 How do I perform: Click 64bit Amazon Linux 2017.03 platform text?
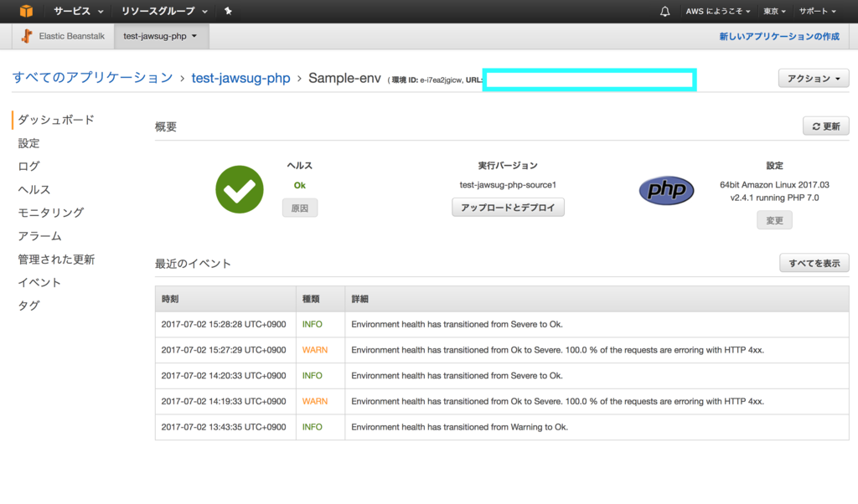pyautogui.click(x=774, y=185)
